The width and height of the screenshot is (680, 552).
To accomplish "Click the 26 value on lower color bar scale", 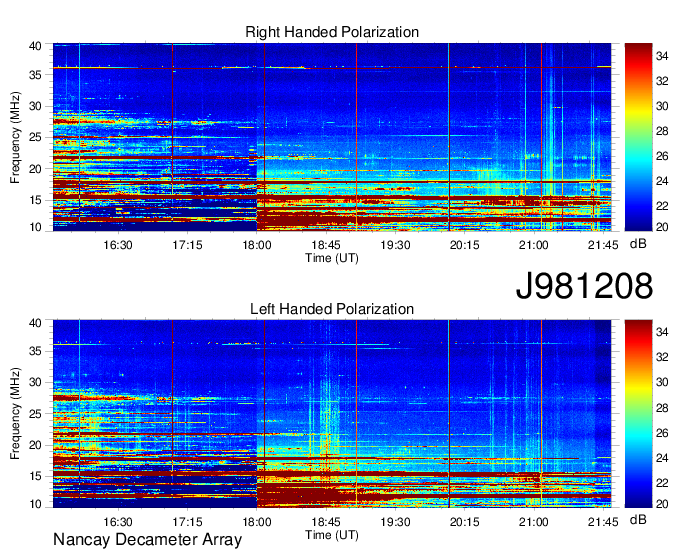I will pyautogui.click(x=662, y=432).
